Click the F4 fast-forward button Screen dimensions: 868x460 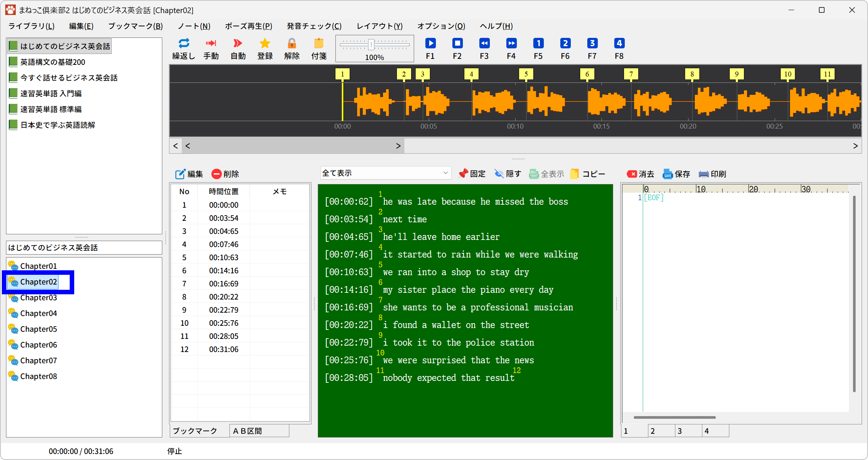(511, 49)
